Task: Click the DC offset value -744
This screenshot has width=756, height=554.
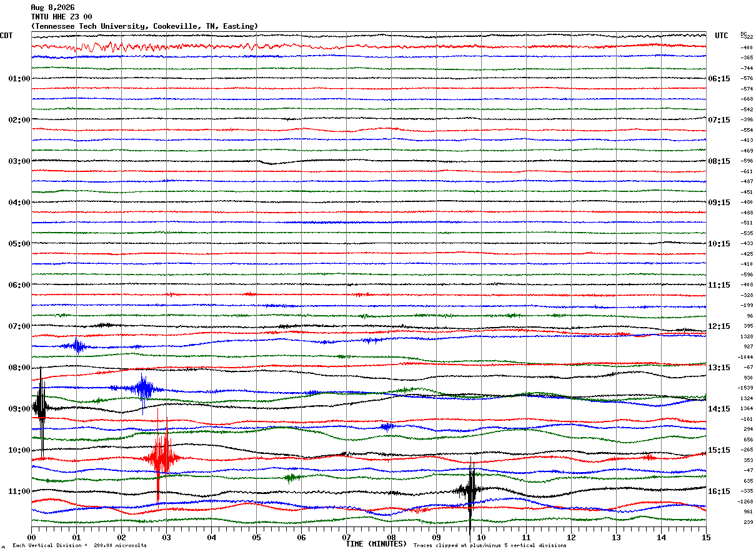Action: 747,68
